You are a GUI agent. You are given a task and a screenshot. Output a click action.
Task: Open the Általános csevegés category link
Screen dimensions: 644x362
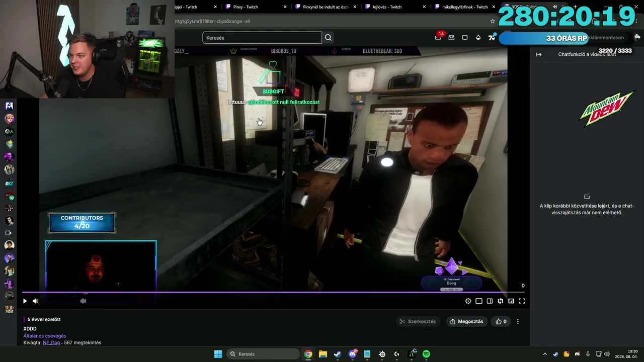pos(45,336)
